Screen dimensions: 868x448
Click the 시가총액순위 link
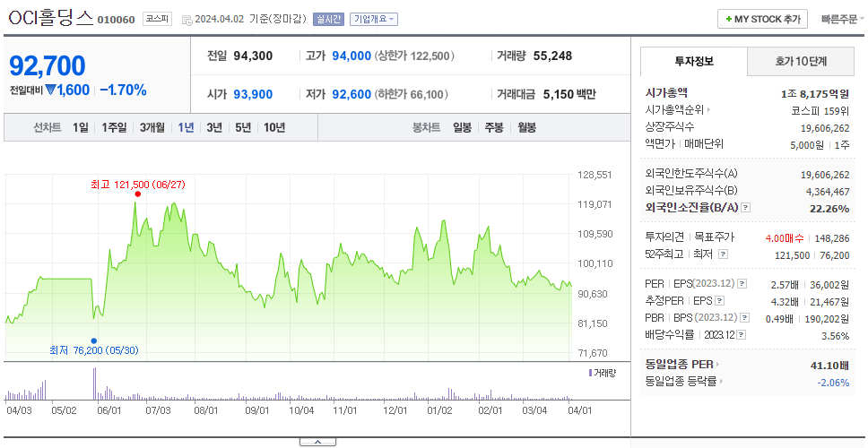tap(674, 110)
